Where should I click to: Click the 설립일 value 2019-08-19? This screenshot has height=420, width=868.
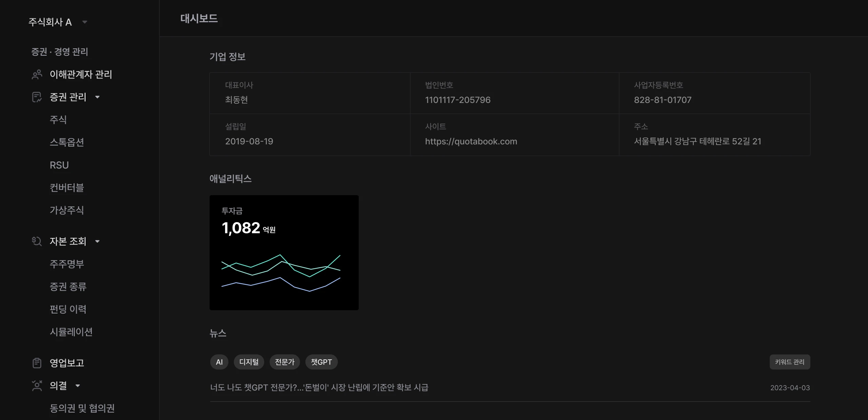coord(249,141)
